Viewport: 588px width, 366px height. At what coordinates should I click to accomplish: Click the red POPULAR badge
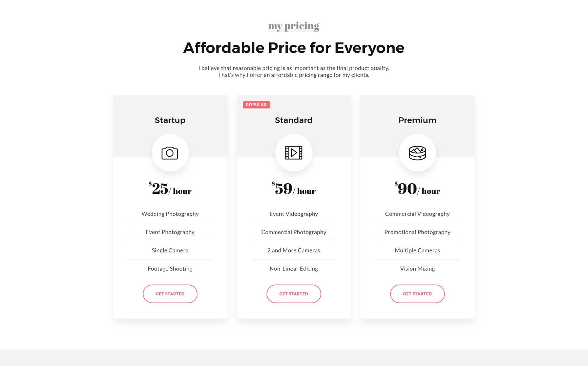tap(256, 105)
